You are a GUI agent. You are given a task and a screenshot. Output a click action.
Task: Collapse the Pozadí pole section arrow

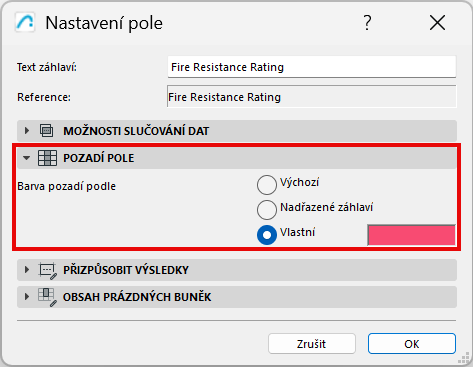(x=26, y=158)
